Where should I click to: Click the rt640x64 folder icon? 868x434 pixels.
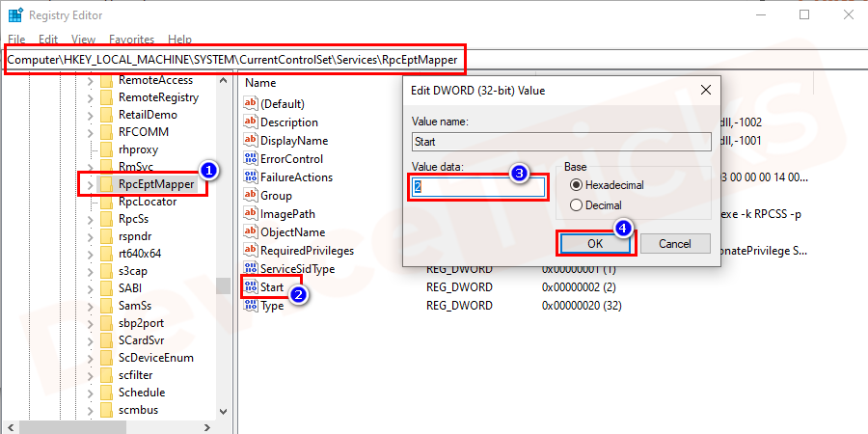click(x=106, y=254)
